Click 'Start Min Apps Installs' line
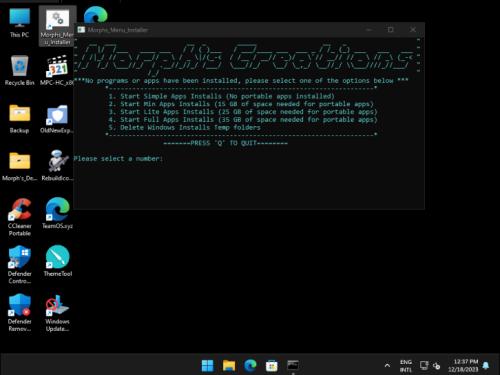The width and height of the screenshot is (500, 375). click(241, 104)
